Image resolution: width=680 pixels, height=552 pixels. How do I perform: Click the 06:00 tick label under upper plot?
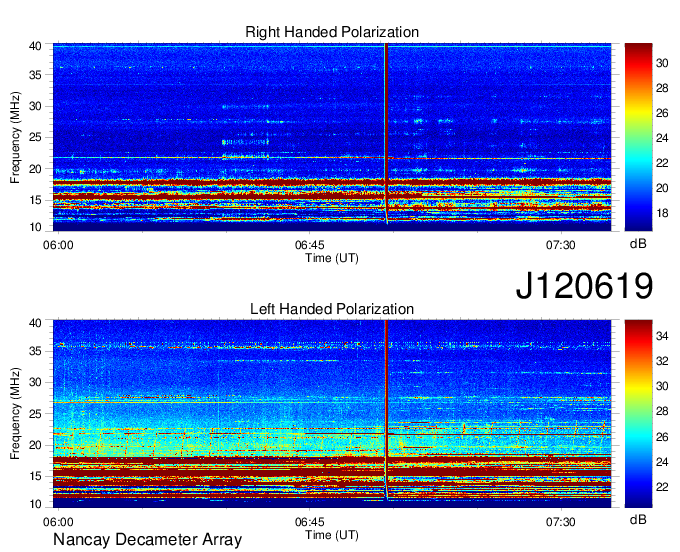pos(58,245)
